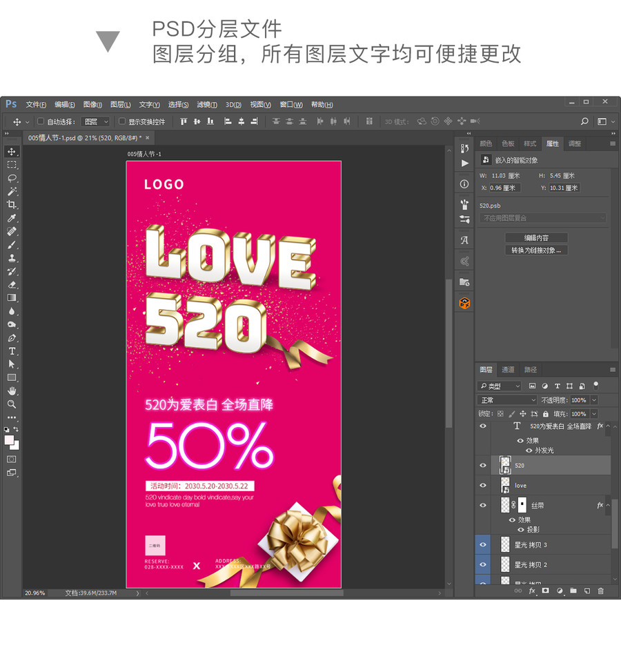Select the Lasso tool
The image size is (621, 672).
pos(12,178)
